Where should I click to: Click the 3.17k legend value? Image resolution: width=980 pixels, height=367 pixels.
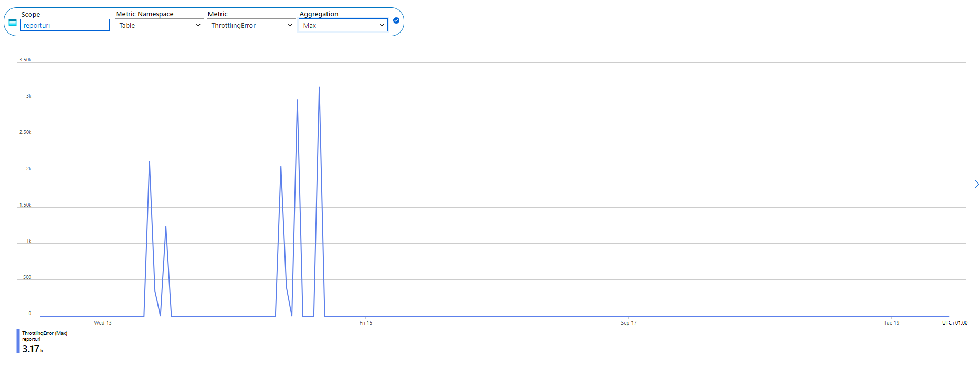click(x=31, y=349)
